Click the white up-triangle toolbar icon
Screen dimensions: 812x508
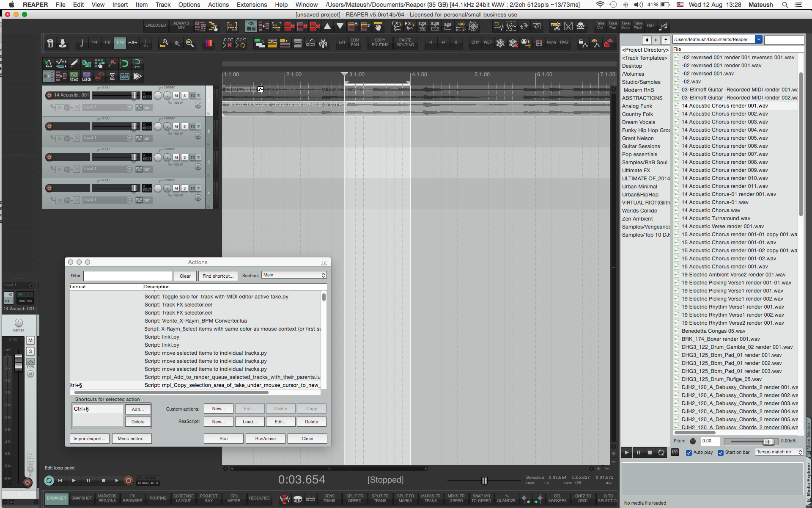[327, 26]
